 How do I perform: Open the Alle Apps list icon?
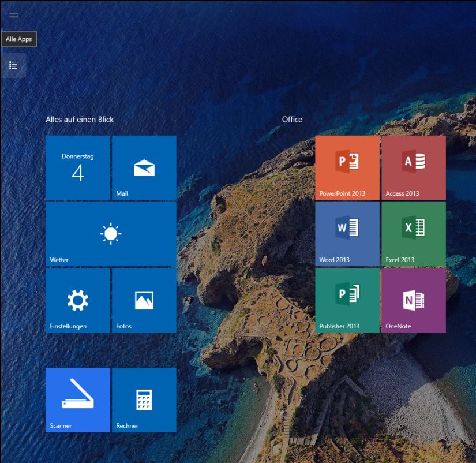click(x=13, y=65)
